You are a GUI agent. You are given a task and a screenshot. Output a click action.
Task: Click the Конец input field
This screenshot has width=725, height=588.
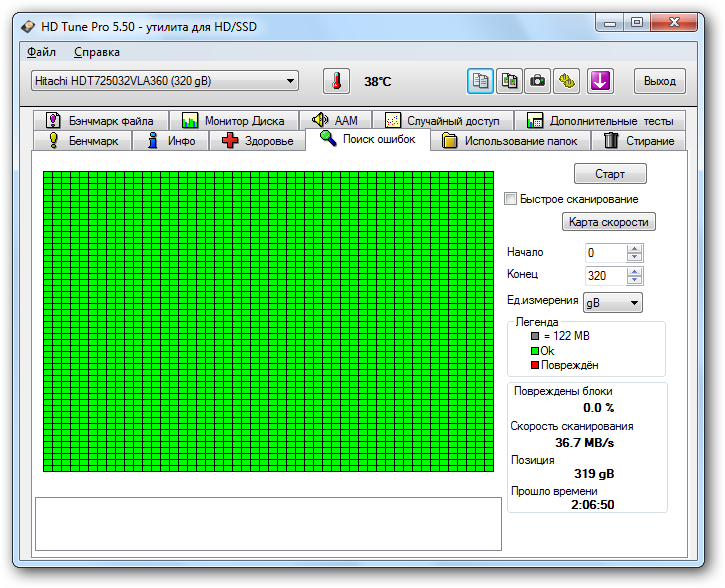[605, 276]
